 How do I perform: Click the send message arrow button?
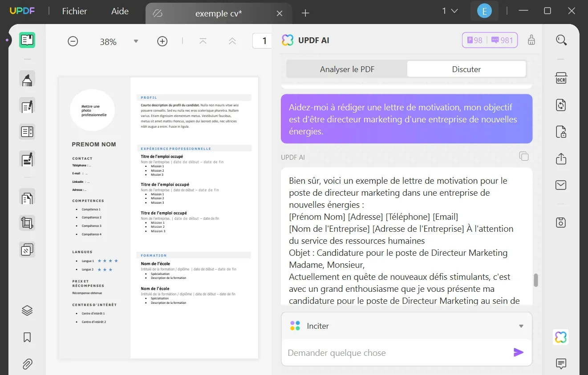click(518, 352)
